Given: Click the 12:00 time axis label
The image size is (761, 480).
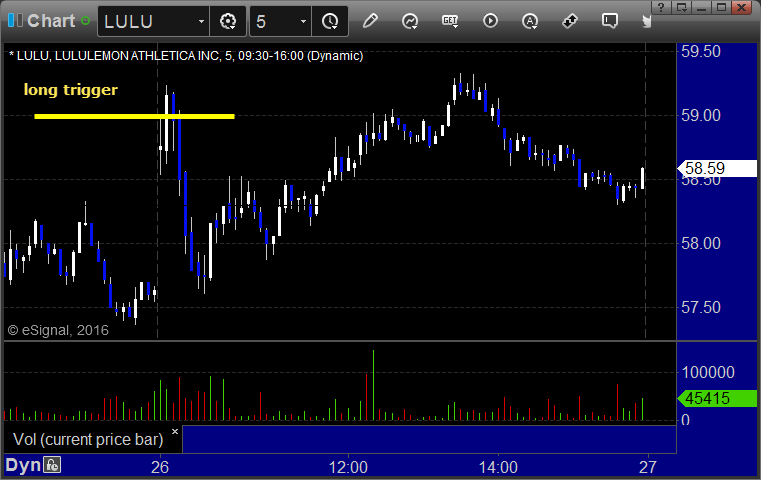Looking at the screenshot, I should point(348,467).
